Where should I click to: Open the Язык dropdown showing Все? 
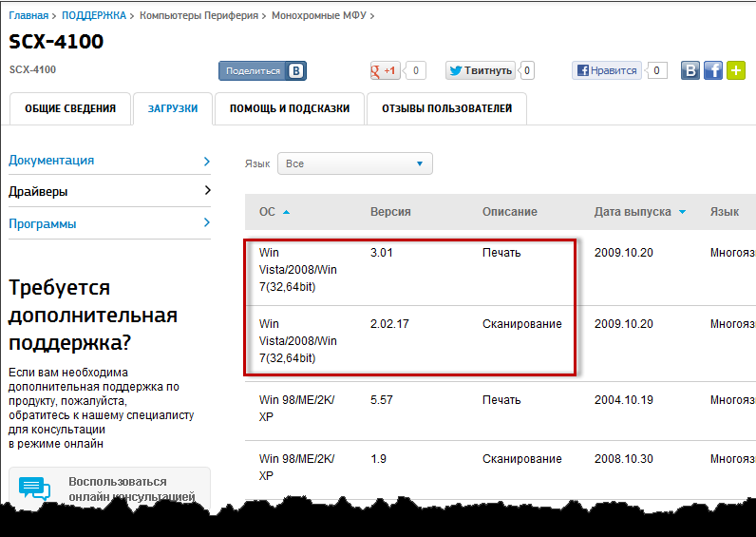tap(355, 163)
